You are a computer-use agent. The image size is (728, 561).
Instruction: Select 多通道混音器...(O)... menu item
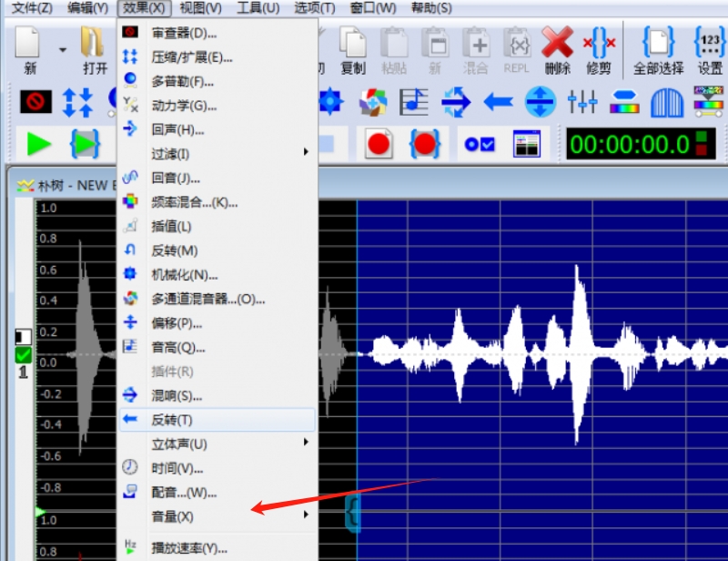pyautogui.click(x=217, y=299)
